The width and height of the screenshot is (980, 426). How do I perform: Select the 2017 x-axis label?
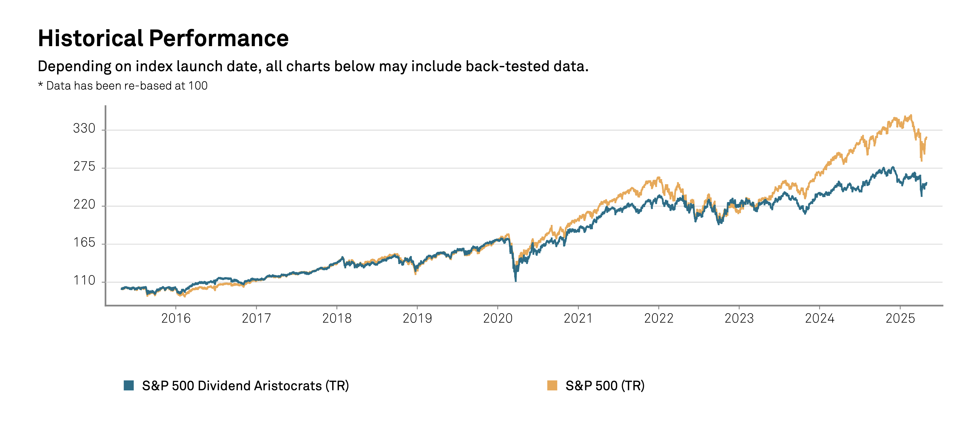tap(256, 318)
